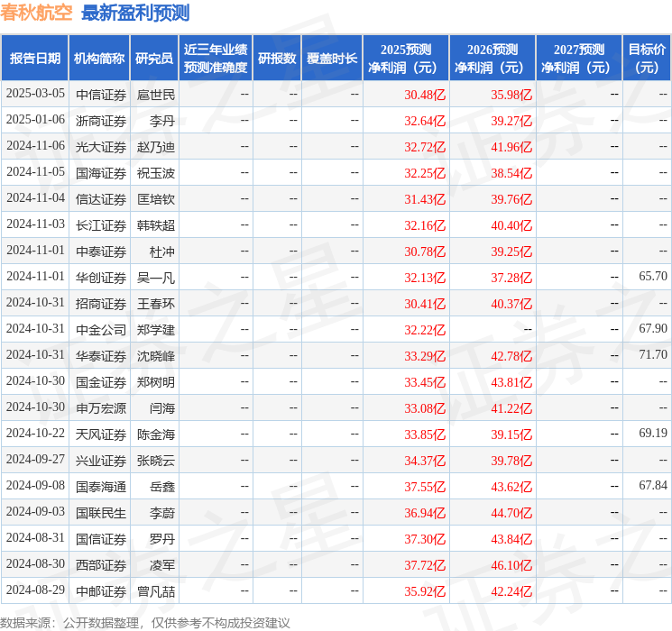
Task: Select the 2026预测净利润 column header
Action: [x=492, y=59]
